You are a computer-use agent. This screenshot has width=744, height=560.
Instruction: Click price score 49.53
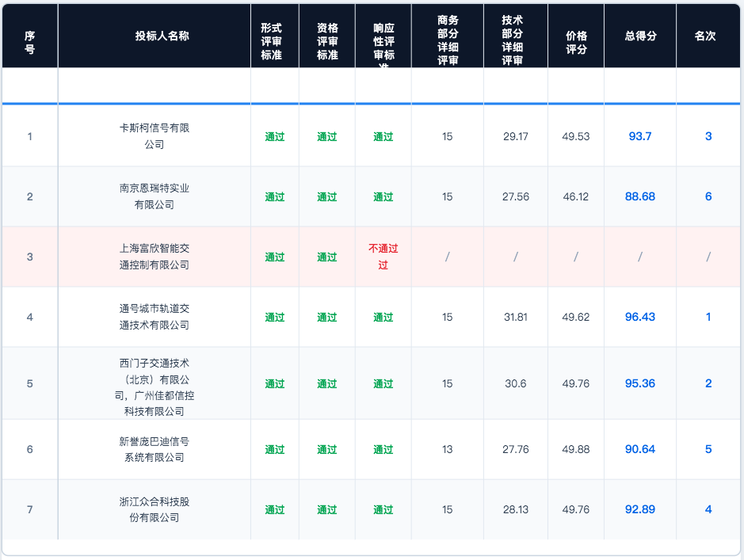[x=575, y=136]
